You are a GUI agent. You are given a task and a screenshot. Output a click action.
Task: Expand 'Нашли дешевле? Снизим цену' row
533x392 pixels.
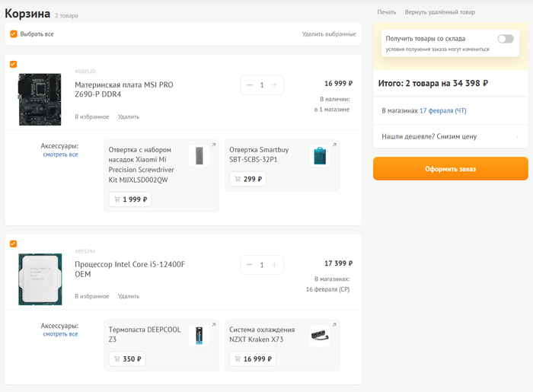click(x=449, y=136)
